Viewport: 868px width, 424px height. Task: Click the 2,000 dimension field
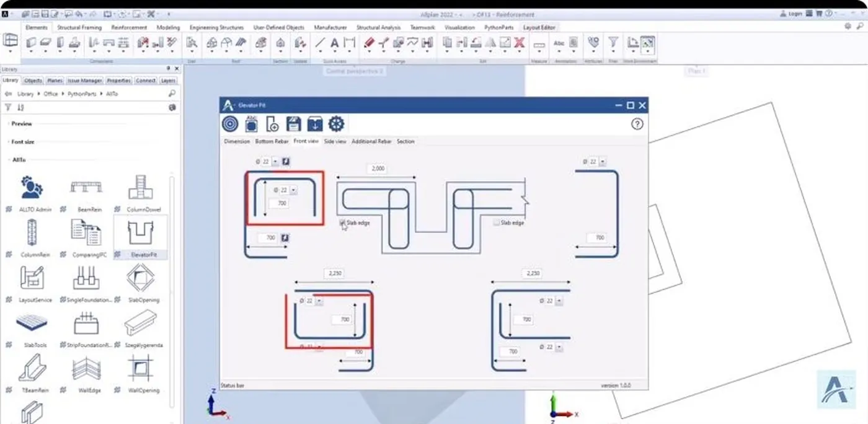[x=378, y=169]
